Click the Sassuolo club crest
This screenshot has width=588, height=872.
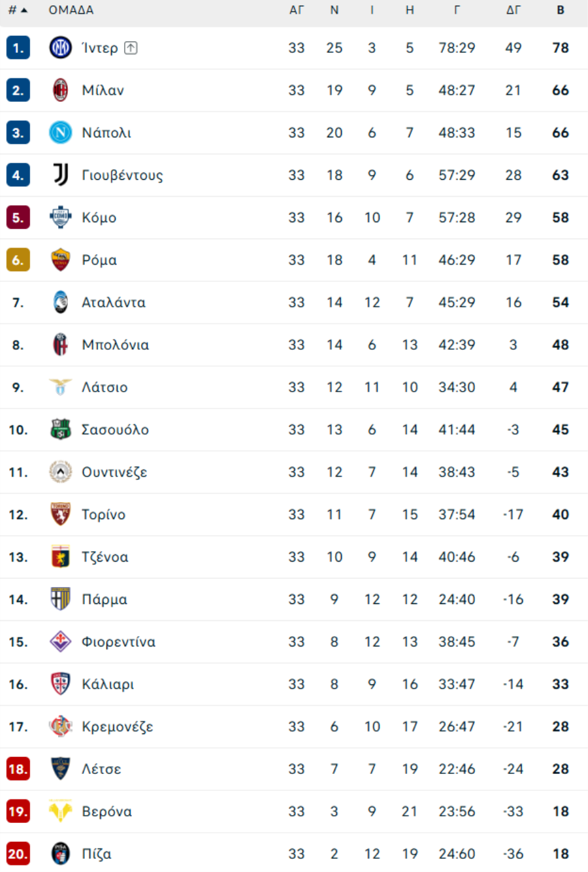pos(61,429)
